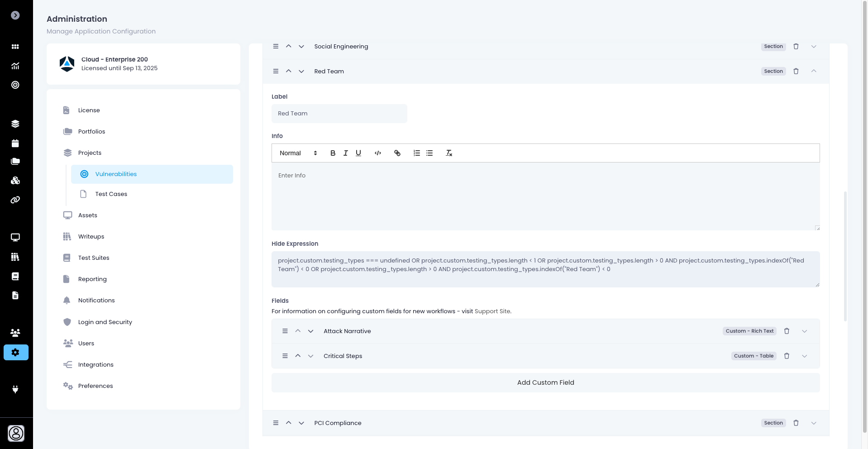Delete the Attack Narrative field

pyautogui.click(x=787, y=331)
